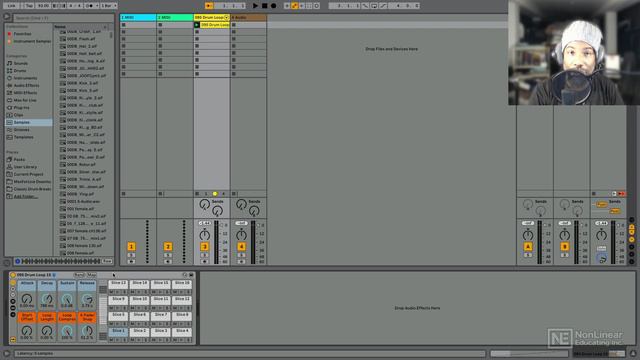Click the Master solo/cue button

pyautogui.click(x=601, y=248)
